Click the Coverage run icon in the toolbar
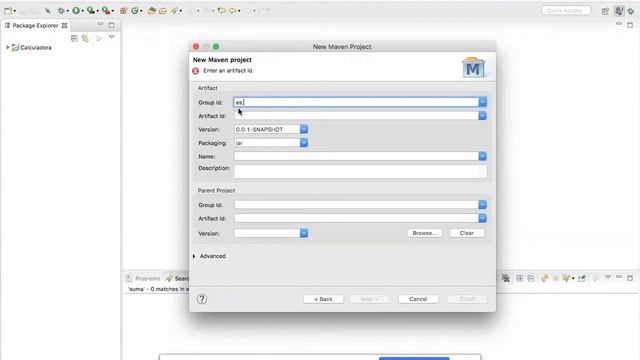 tap(91, 11)
